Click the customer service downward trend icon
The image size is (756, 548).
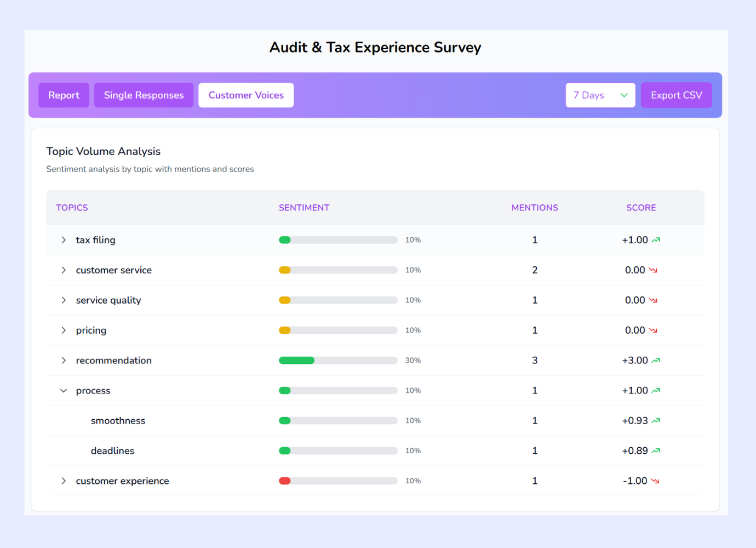[x=653, y=270]
